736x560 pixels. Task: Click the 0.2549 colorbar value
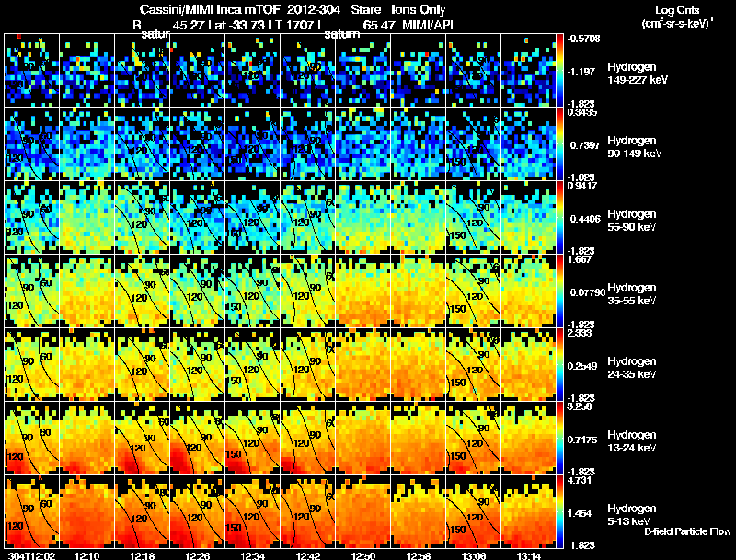[x=583, y=366]
